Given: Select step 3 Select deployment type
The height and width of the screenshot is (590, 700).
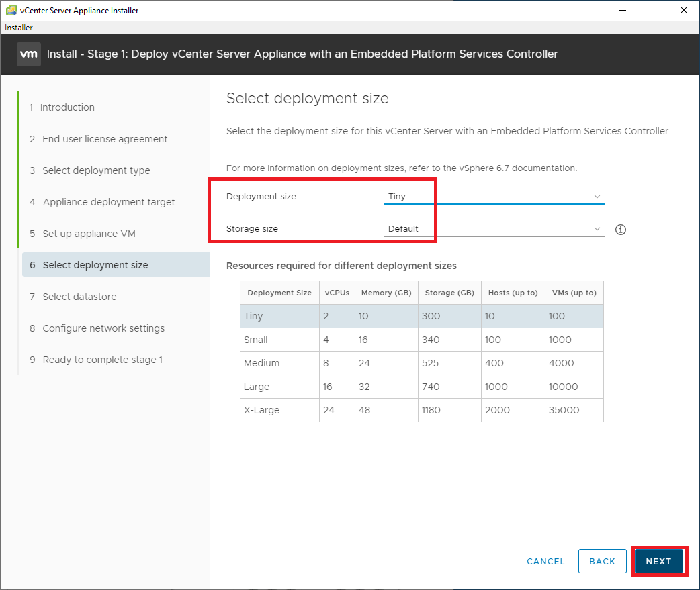Looking at the screenshot, I should click(x=96, y=170).
